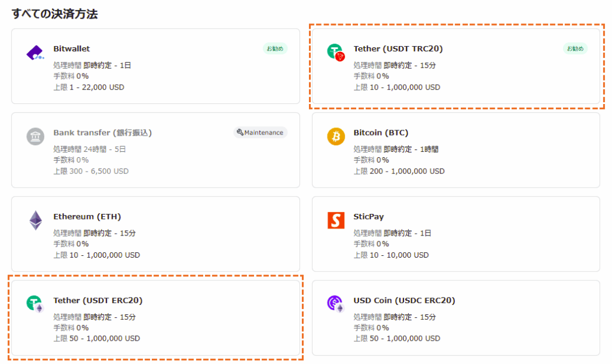Click the お勧め badge on Bitwallet card
The width and height of the screenshot is (612, 364).
click(x=275, y=49)
